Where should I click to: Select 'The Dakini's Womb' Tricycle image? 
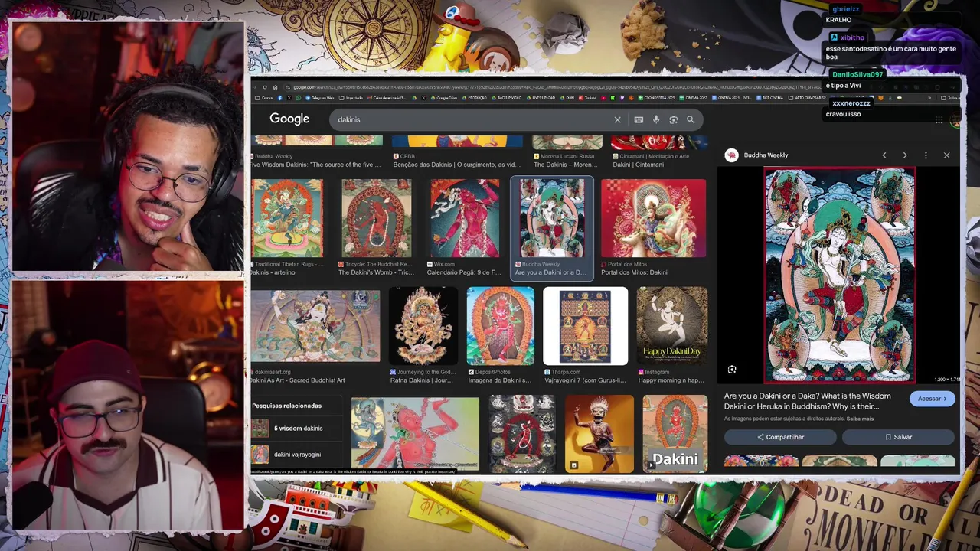pos(376,219)
